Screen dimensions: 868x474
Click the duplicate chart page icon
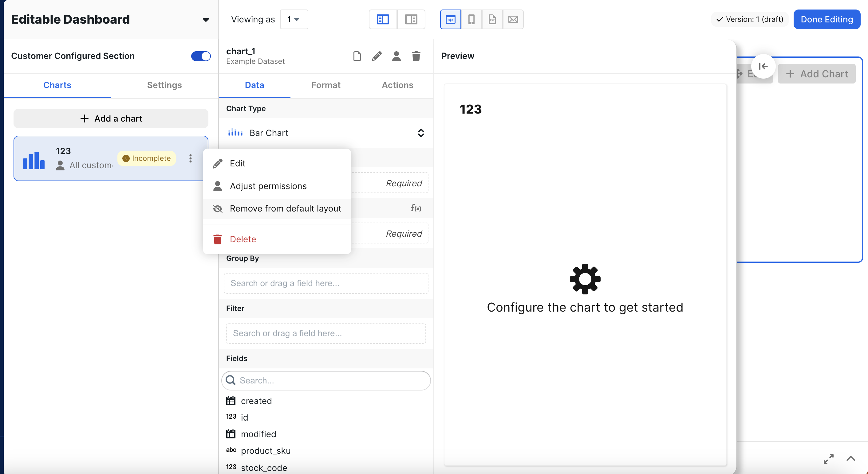pos(357,56)
